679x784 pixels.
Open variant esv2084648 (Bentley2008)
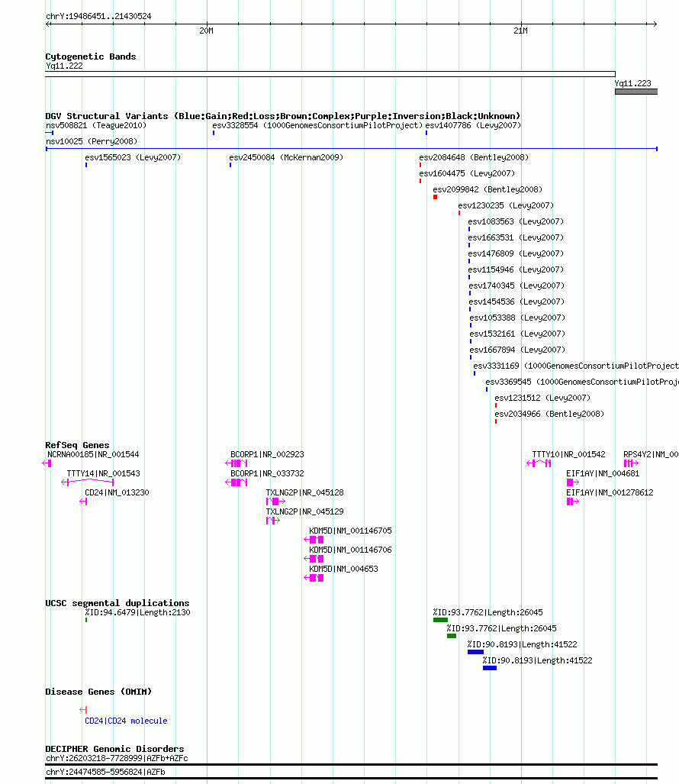point(474,157)
